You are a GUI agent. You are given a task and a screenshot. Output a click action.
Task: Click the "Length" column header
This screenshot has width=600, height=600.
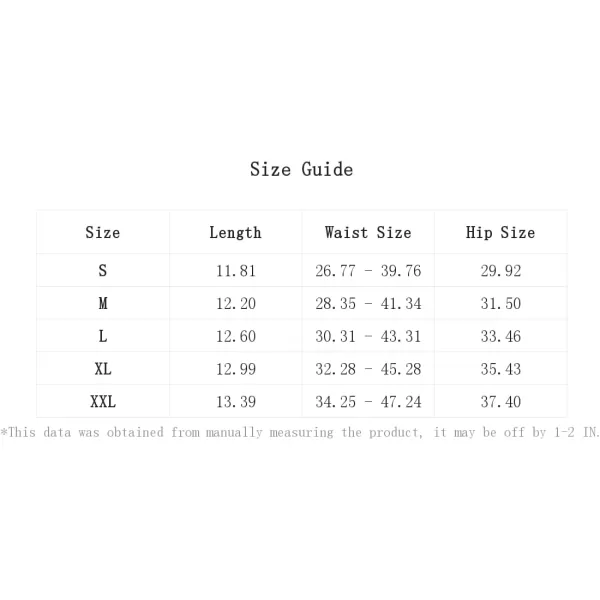pyautogui.click(x=235, y=232)
